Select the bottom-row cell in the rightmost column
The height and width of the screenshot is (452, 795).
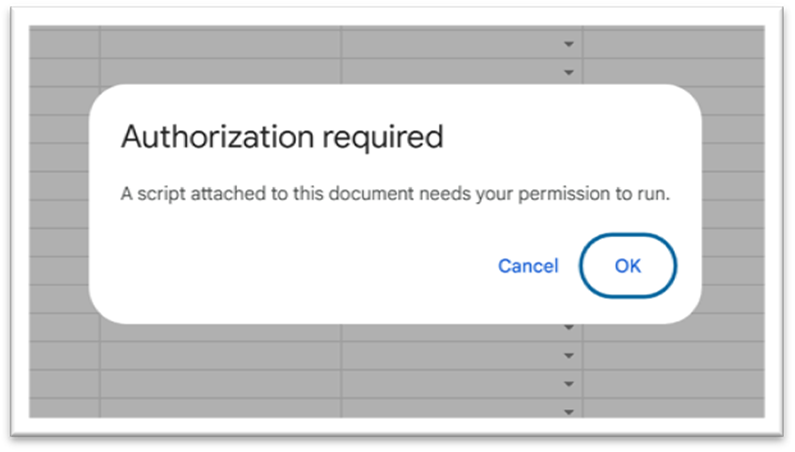(672, 408)
